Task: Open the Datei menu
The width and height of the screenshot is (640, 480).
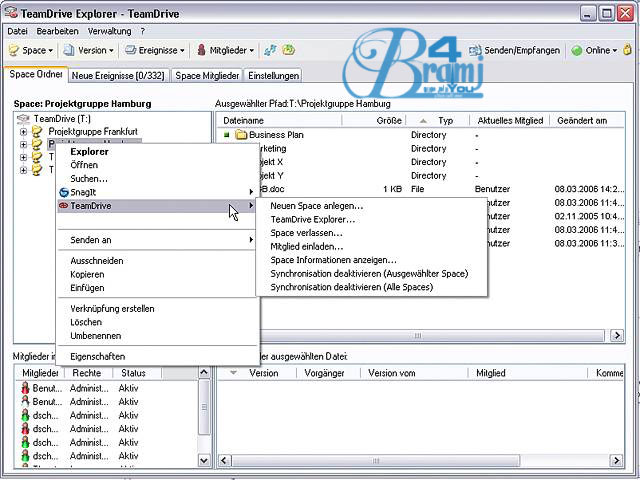Action: point(18,31)
